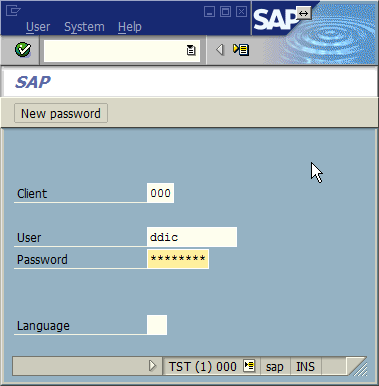The width and height of the screenshot is (379, 386).
Task: Click the double-arrow icon on SAP logo
Action: coord(303,13)
